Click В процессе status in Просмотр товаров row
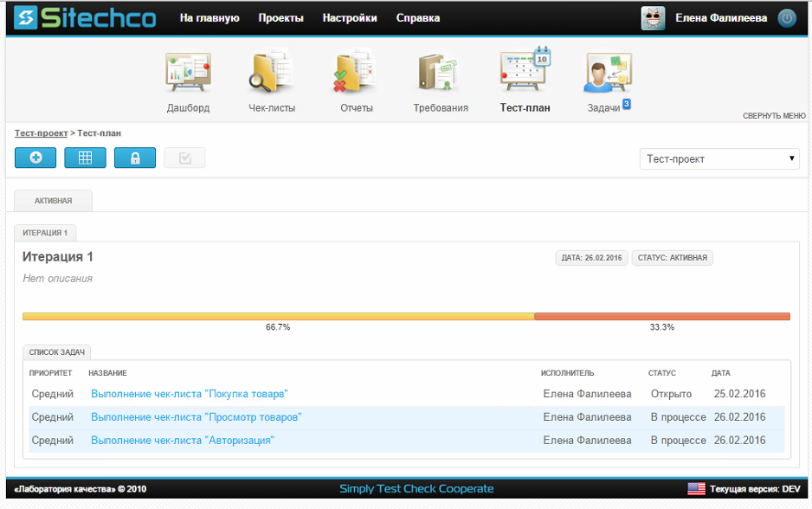Image resolution: width=812 pixels, height=509 pixels. (x=678, y=417)
